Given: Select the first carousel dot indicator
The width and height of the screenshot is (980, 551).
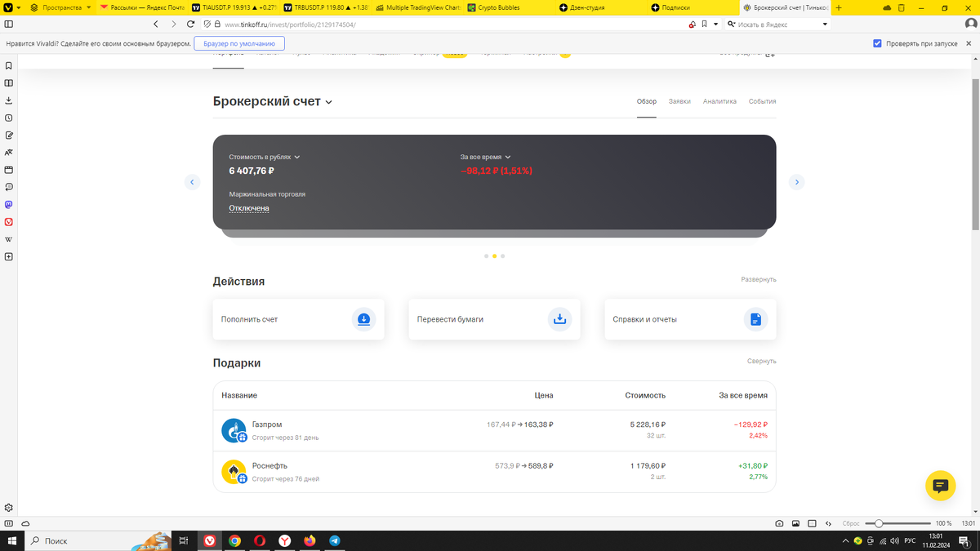Looking at the screenshot, I should 486,256.
